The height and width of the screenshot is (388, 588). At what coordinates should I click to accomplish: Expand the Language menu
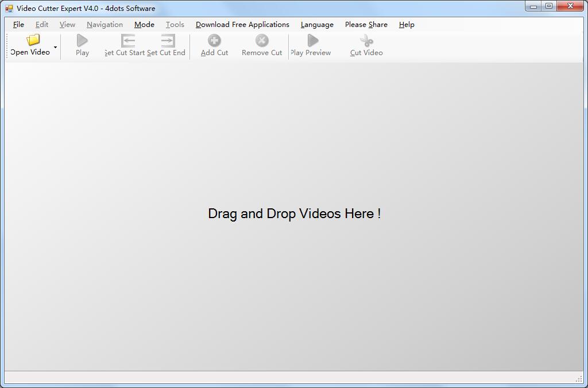317,25
